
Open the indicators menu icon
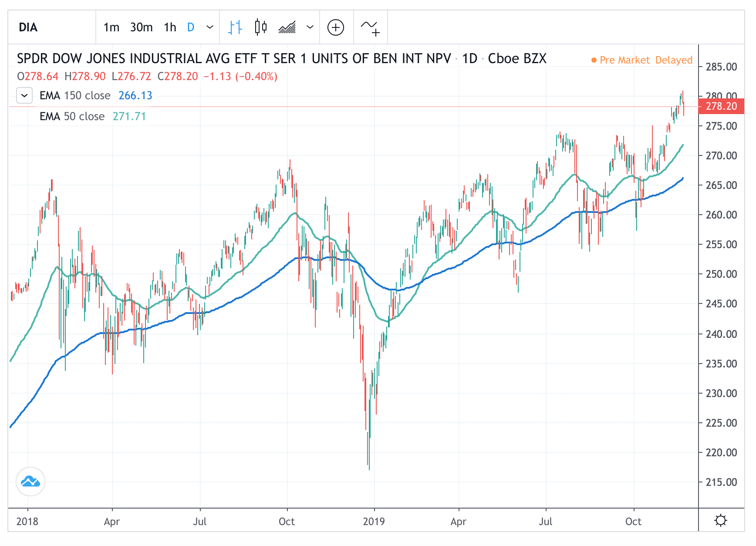point(370,27)
